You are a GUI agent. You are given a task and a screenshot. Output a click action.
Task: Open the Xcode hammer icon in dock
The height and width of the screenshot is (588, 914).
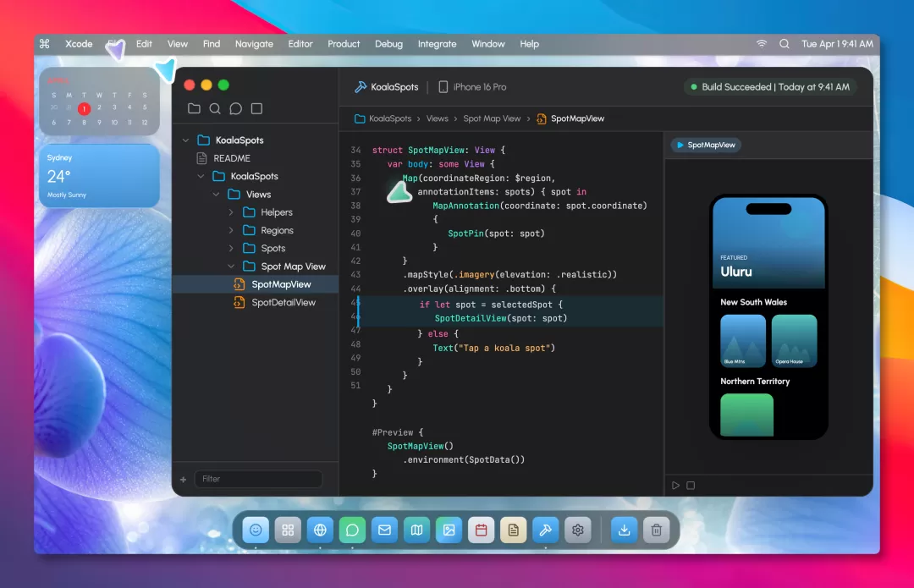tap(546, 530)
